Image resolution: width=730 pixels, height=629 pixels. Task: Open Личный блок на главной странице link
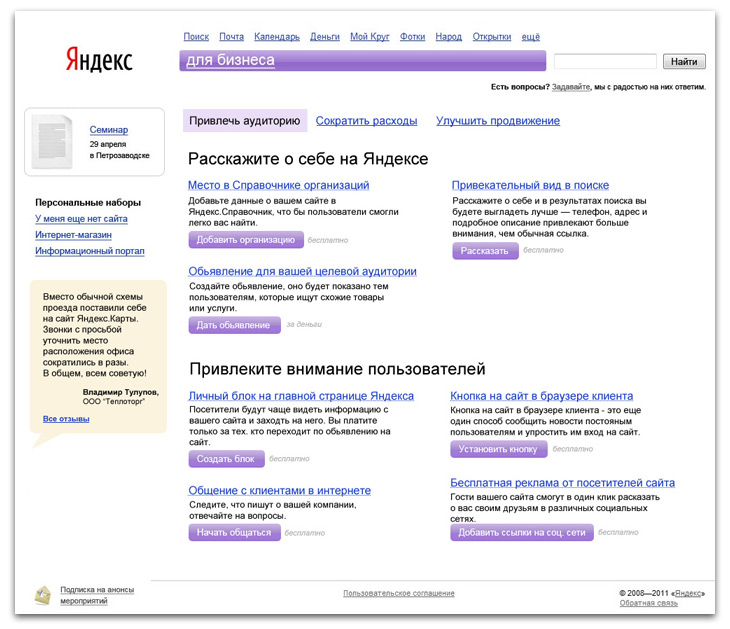tap(301, 396)
